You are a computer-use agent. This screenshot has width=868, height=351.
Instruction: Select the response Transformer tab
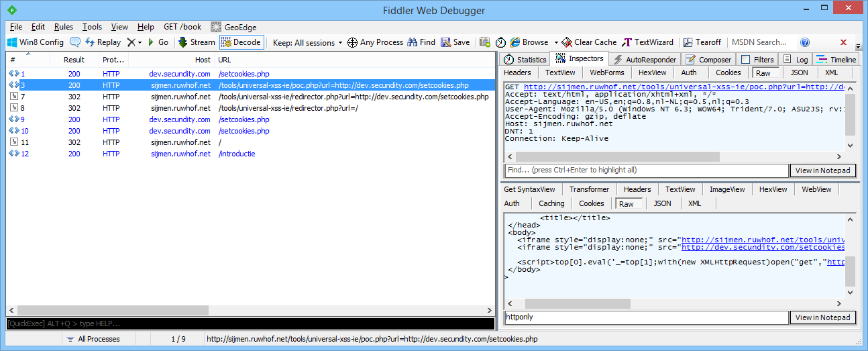click(x=590, y=189)
